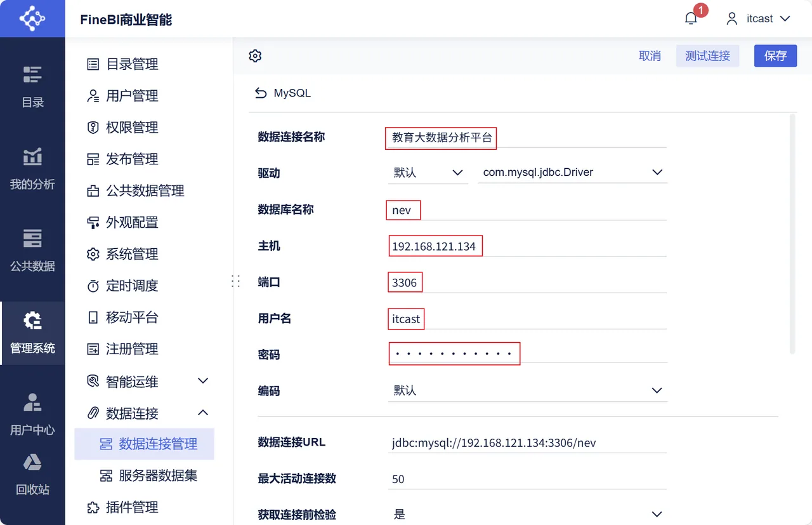
Task: Open 我的分析 in the sidebar
Action: (32, 169)
